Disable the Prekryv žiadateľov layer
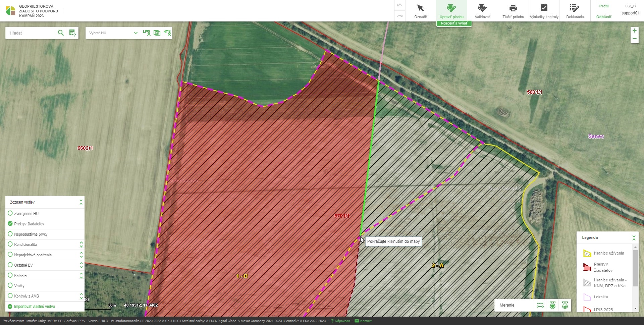This screenshot has height=325, width=644. [x=10, y=224]
